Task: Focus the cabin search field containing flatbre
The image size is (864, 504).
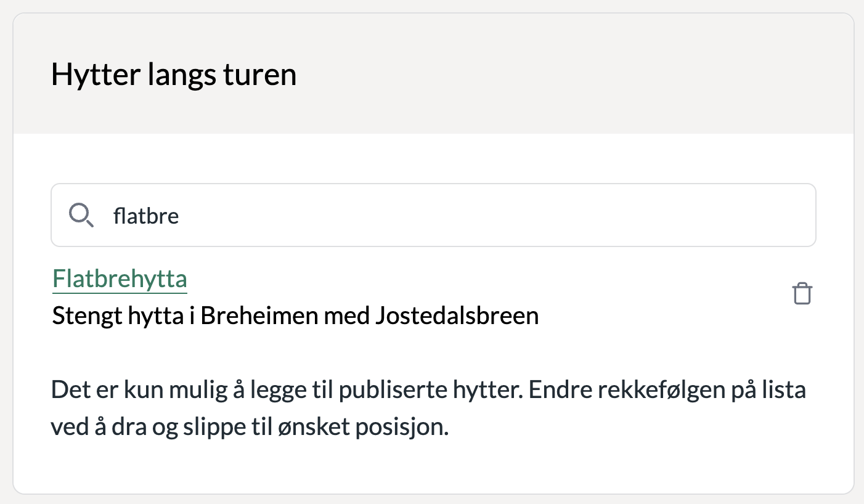Action: click(433, 215)
